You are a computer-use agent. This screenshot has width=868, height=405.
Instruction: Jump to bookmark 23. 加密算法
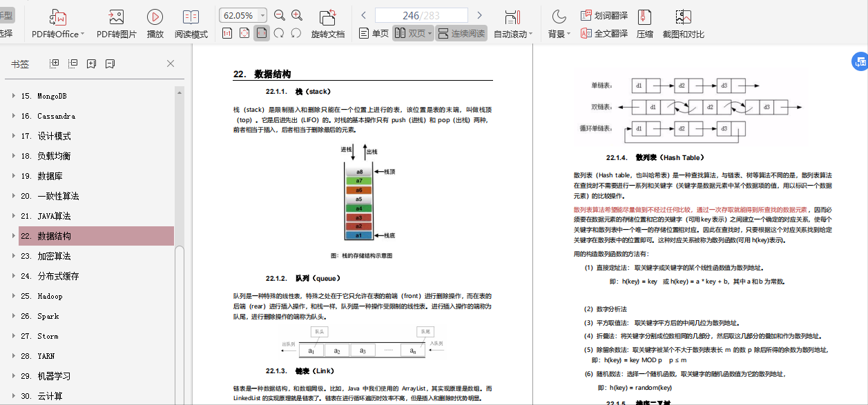coord(46,256)
